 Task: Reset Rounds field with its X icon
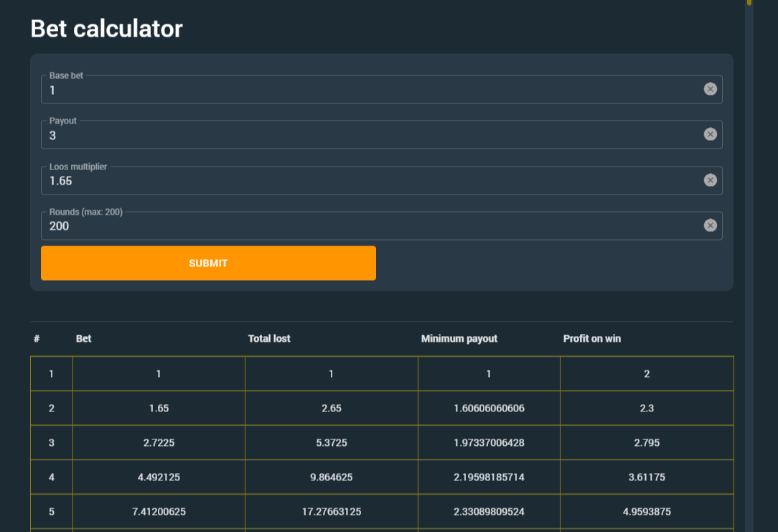(x=710, y=225)
